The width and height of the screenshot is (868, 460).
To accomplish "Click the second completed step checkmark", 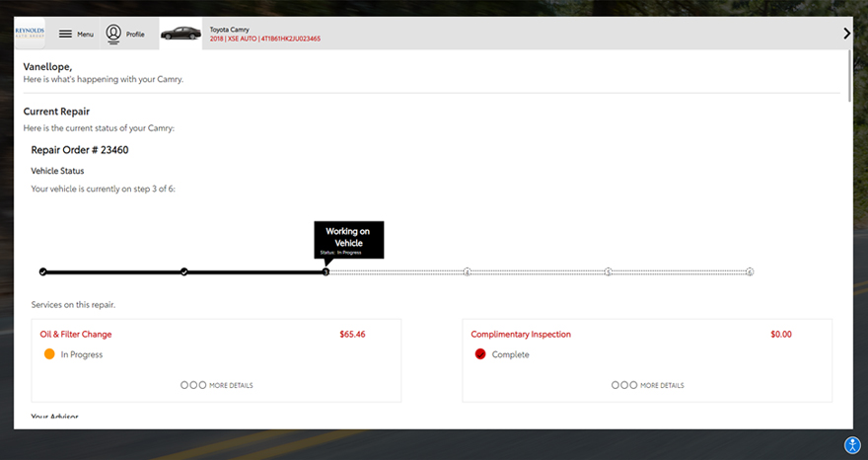I will click(x=184, y=271).
